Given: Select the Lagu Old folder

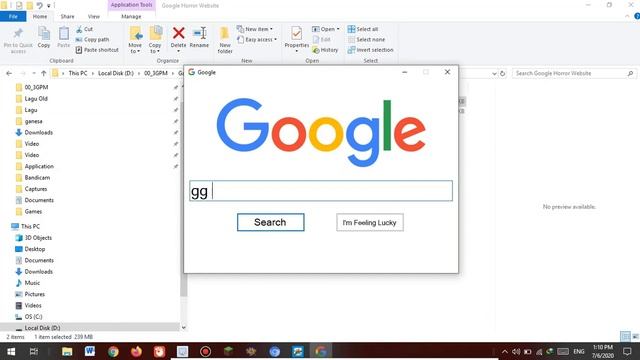Looking at the screenshot, I should pos(36,99).
